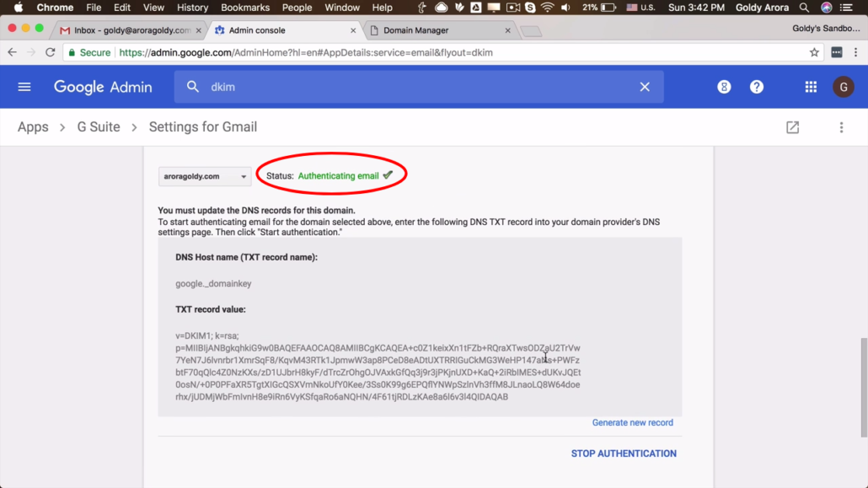Open the File menu

[x=94, y=8]
